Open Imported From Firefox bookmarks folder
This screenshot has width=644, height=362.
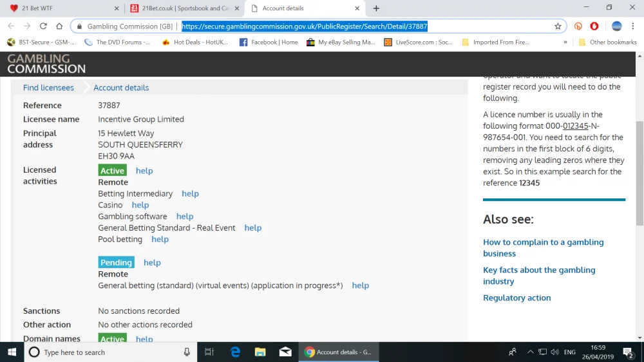pyautogui.click(x=496, y=42)
